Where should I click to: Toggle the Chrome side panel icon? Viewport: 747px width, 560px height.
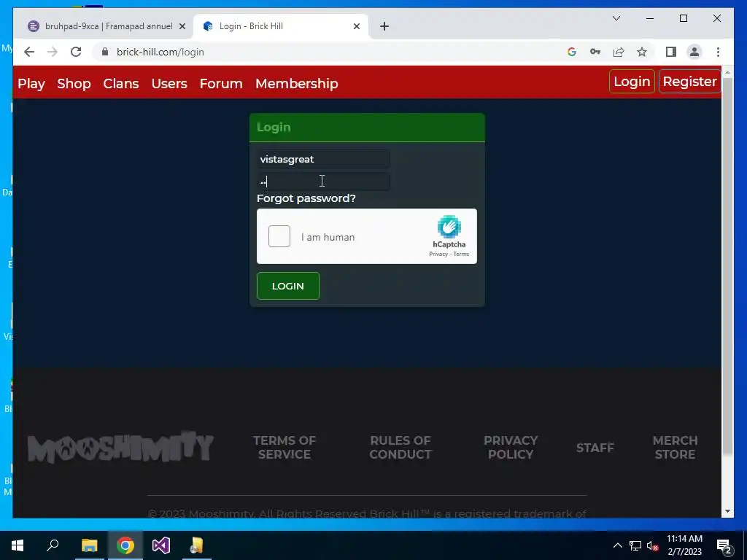(x=671, y=52)
